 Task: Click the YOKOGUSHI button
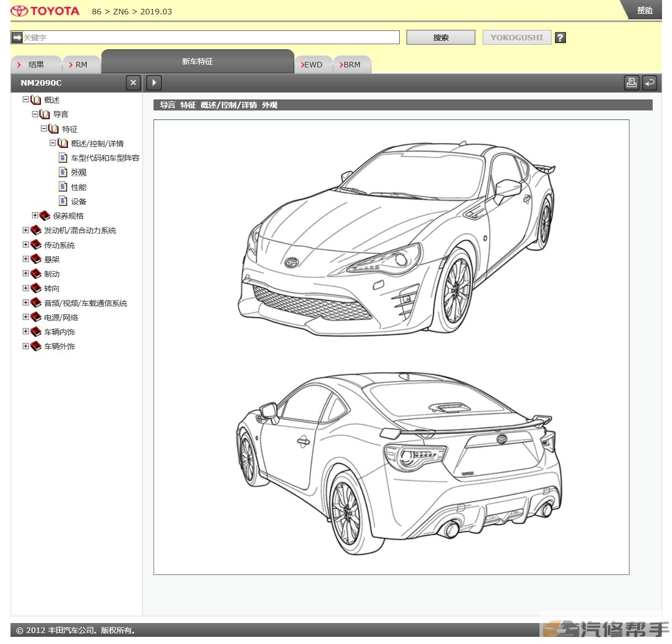click(x=517, y=38)
